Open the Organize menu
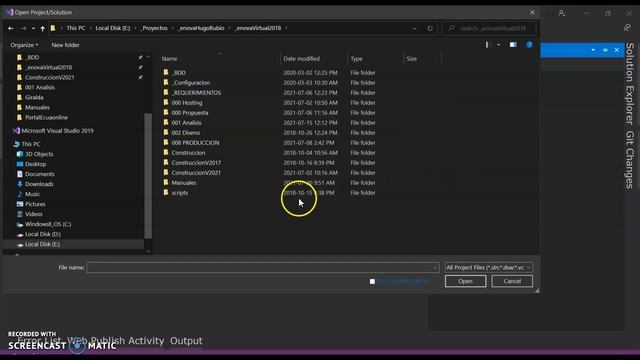Screen dimensions: 640x360 pyautogui.click(x=24, y=45)
